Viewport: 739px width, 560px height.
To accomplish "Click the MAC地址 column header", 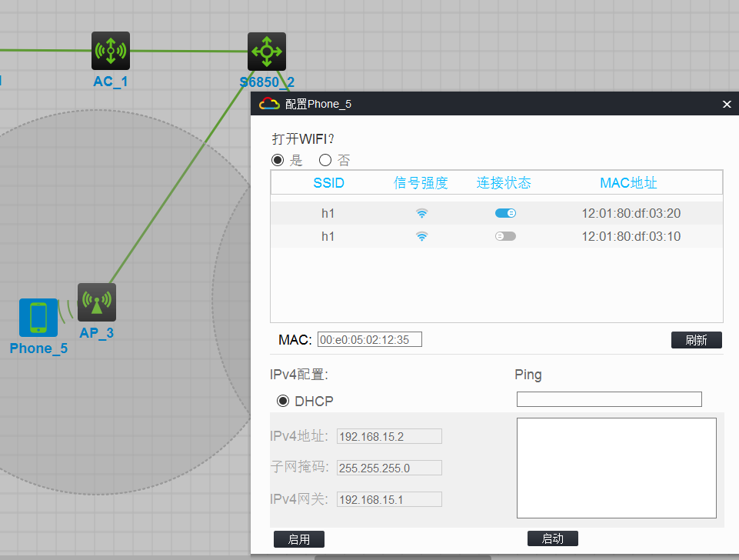I will click(628, 183).
